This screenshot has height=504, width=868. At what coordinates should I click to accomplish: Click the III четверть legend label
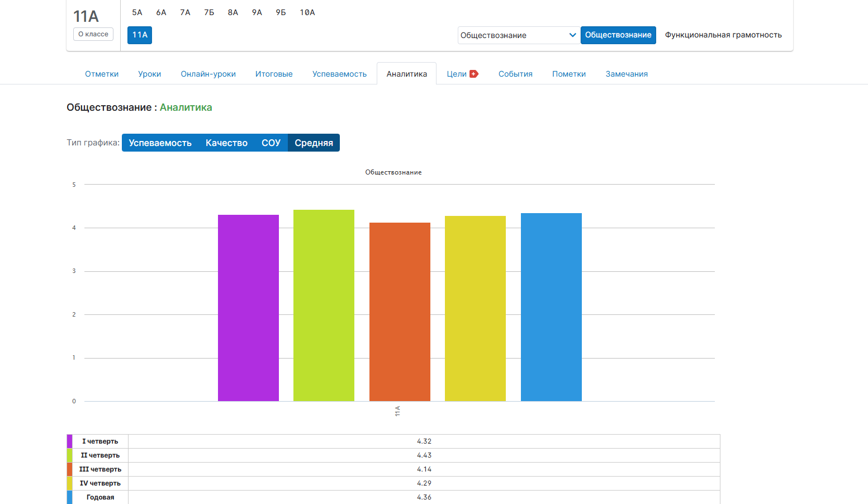(100, 469)
